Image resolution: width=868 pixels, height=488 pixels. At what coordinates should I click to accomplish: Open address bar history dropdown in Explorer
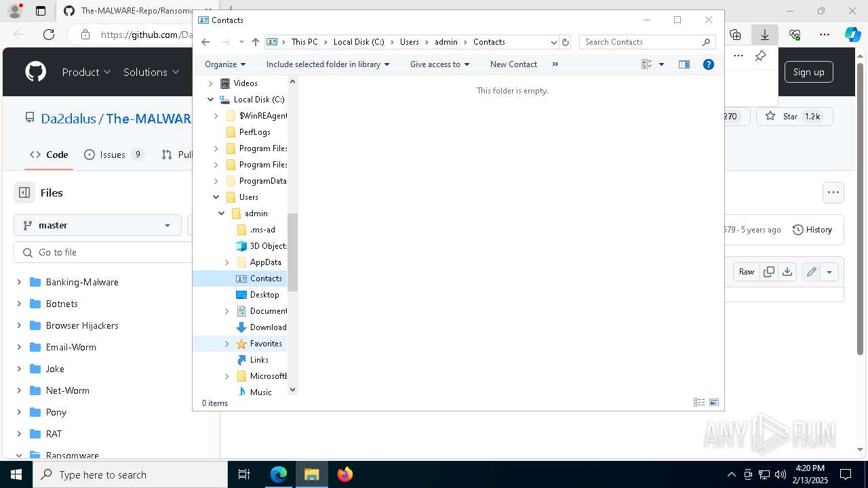(553, 42)
